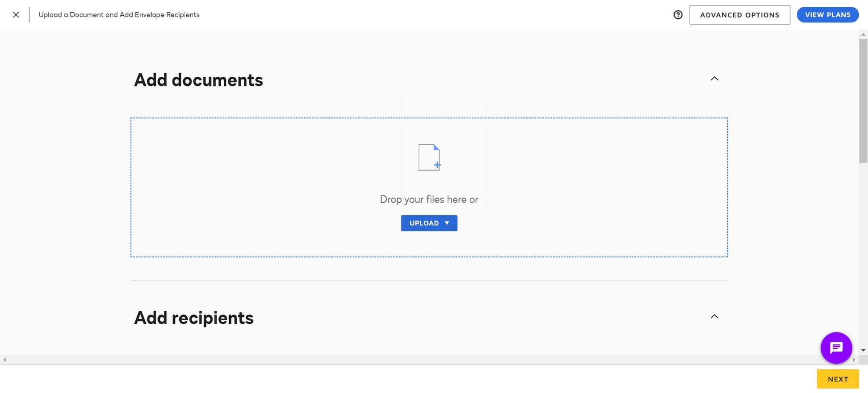Close the envelope creation page with the X
Image resolution: width=868 pixels, height=393 pixels.
[x=16, y=14]
